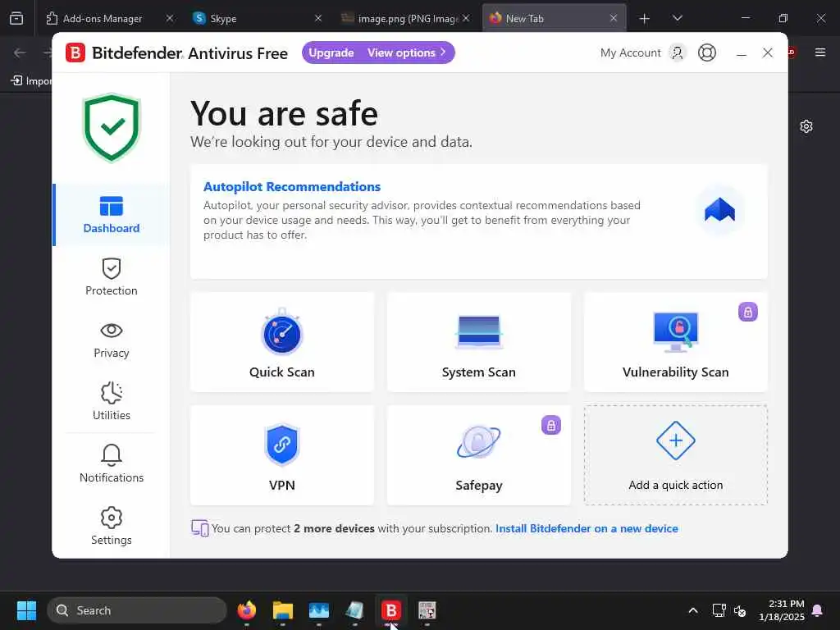Screen dimensions: 840x630
Task: Open the Privacy section
Action: (x=112, y=340)
